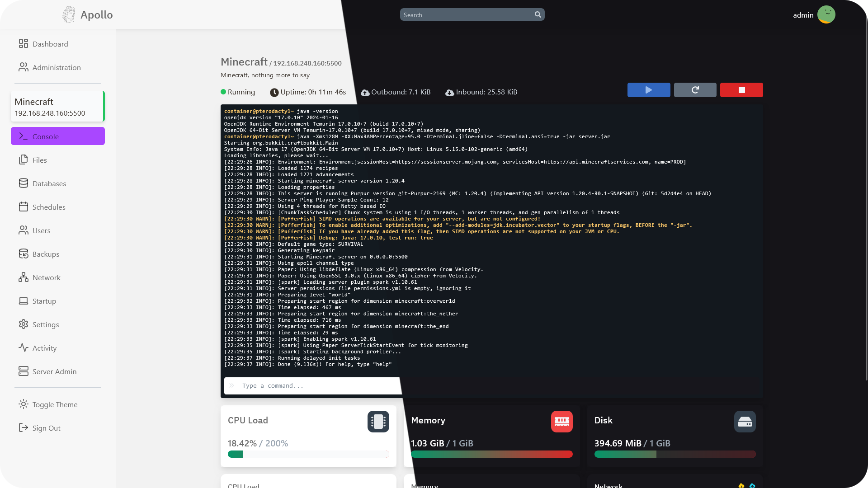Open Network settings in the sidebar
The height and width of the screenshot is (488, 868).
click(46, 277)
